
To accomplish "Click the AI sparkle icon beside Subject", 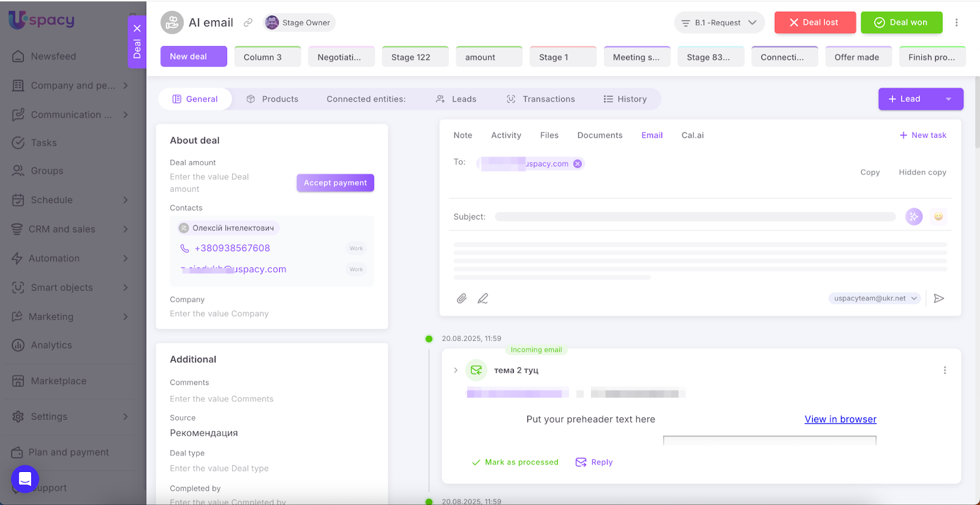I will click(x=913, y=216).
